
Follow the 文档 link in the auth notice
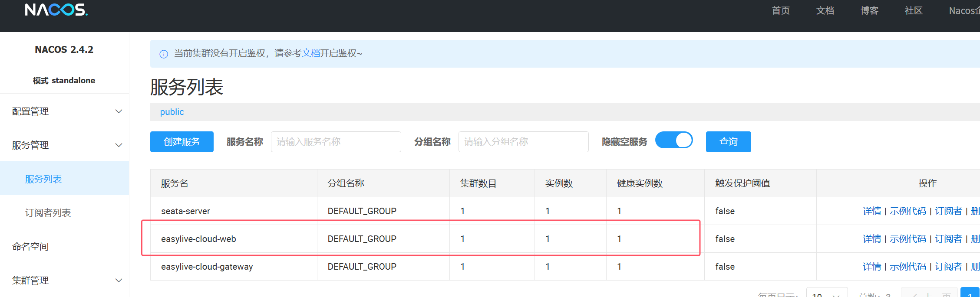point(311,53)
